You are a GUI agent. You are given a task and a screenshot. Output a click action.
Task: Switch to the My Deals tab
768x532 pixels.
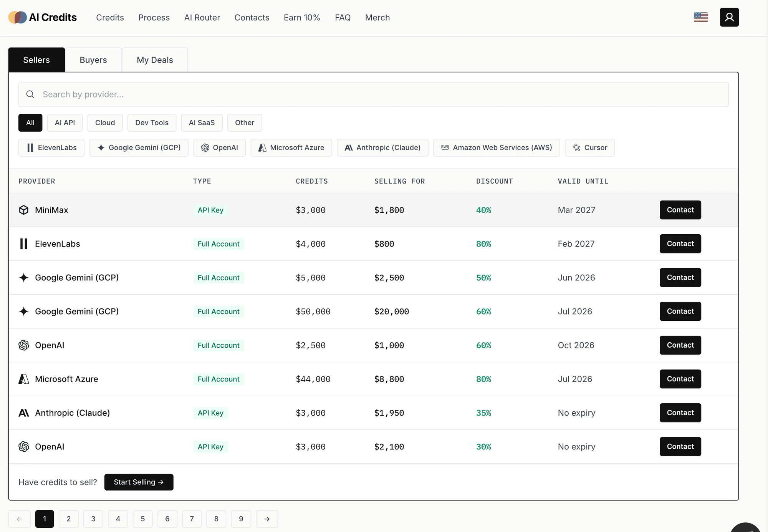[155, 60]
